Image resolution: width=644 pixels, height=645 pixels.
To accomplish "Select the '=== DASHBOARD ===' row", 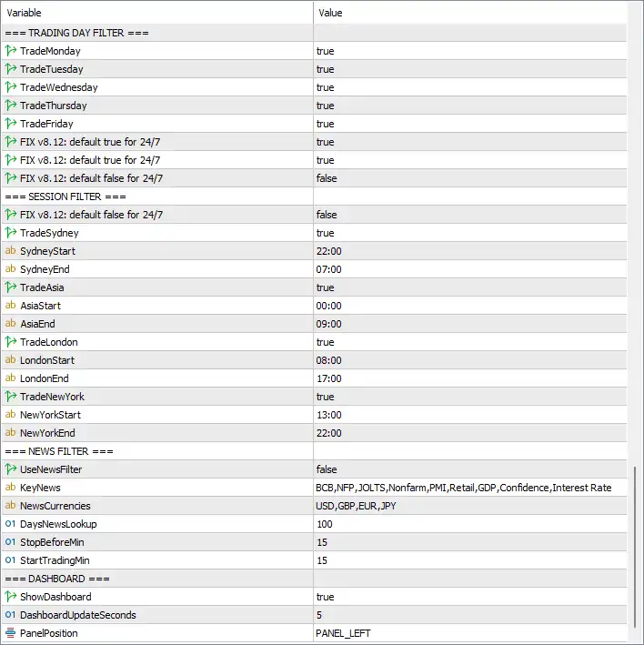I will click(314, 579).
